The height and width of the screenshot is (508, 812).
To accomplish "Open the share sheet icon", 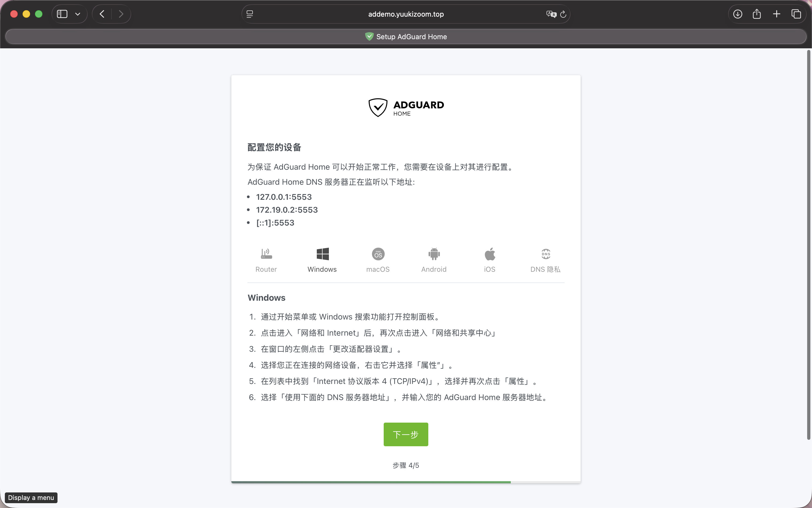I will pos(757,14).
